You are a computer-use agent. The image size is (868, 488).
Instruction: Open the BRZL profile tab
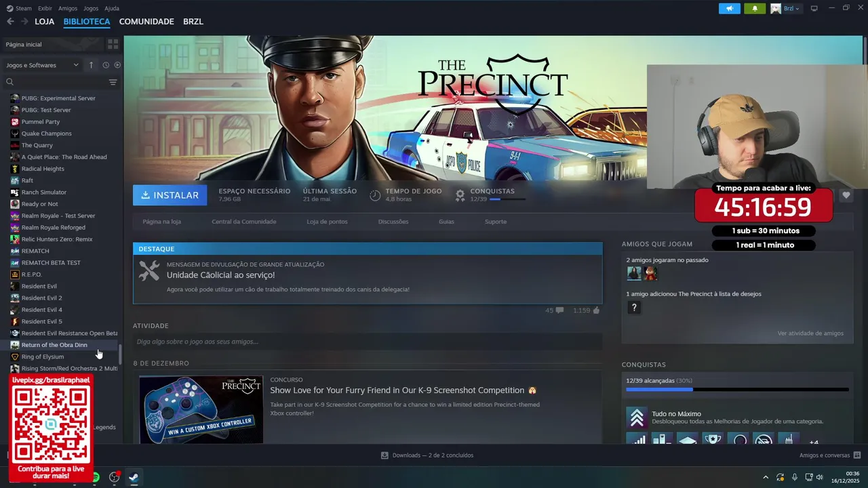point(193,22)
